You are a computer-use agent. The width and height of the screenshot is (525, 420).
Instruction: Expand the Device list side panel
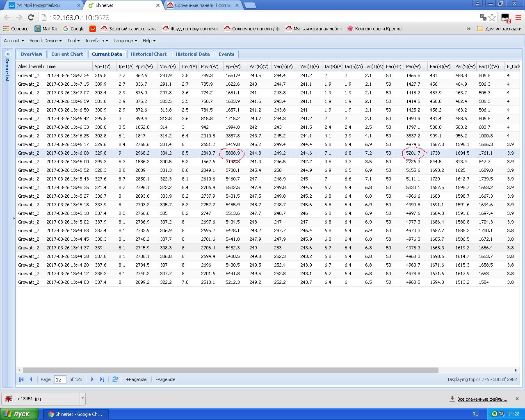click(x=7, y=54)
